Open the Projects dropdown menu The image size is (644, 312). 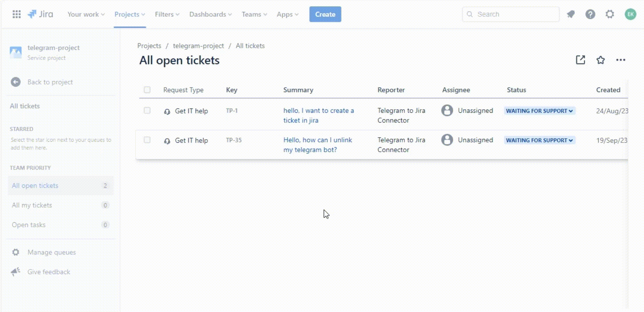point(129,14)
